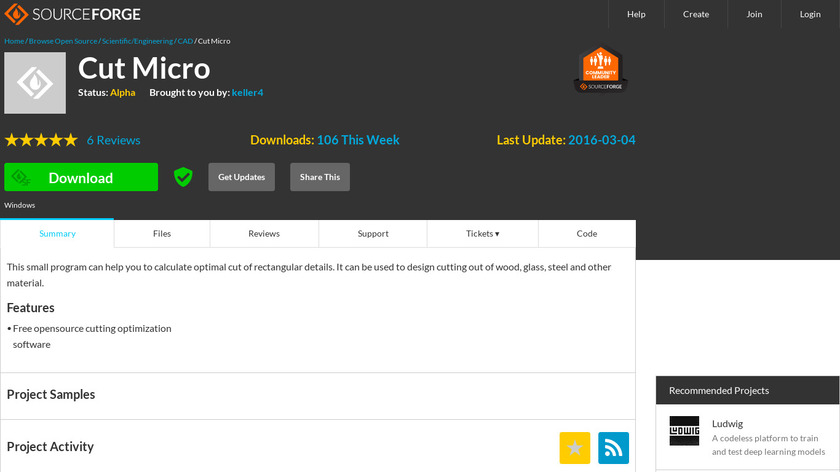Switch to the Files tab

pyautogui.click(x=162, y=234)
